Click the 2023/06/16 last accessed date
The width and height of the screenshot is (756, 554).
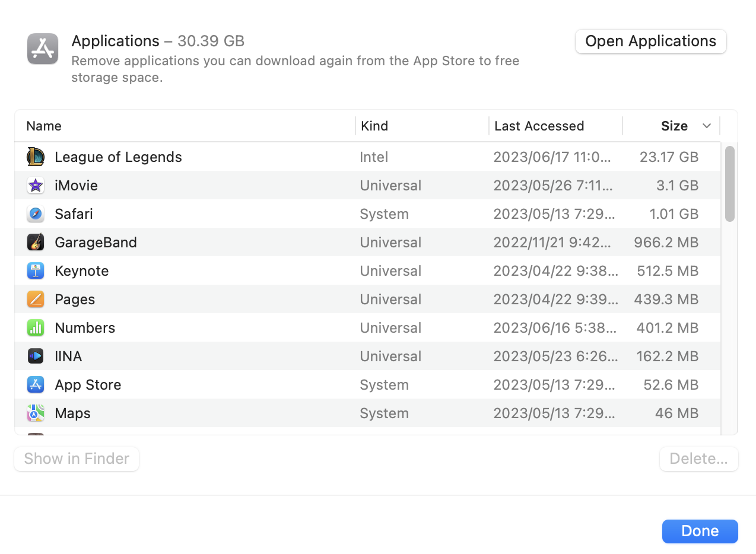point(555,328)
